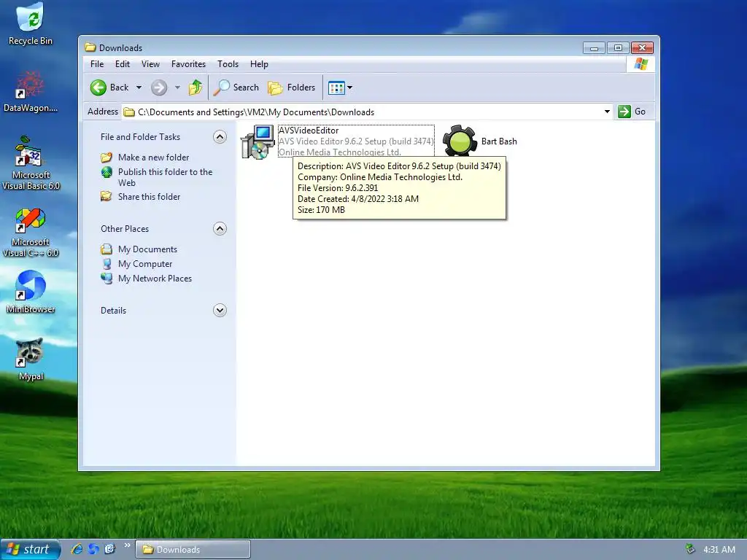The width and height of the screenshot is (747, 560).
Task: Collapse the File and Folder Tasks panel
Action: pyautogui.click(x=220, y=137)
